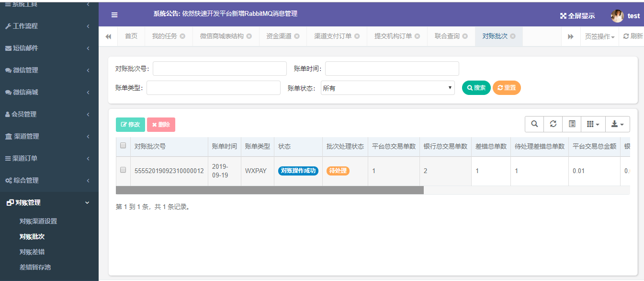This screenshot has height=281, width=644.
Task: Check the row 55552019092310000012 checkbox
Action: [x=123, y=170]
